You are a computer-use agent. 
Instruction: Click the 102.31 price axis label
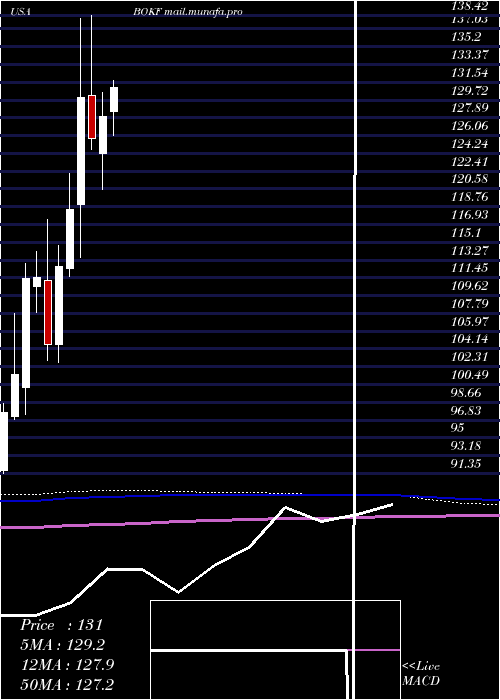470,357
